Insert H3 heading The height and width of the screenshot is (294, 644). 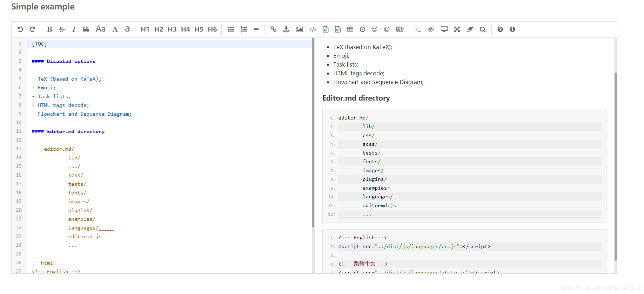pyautogui.click(x=172, y=29)
